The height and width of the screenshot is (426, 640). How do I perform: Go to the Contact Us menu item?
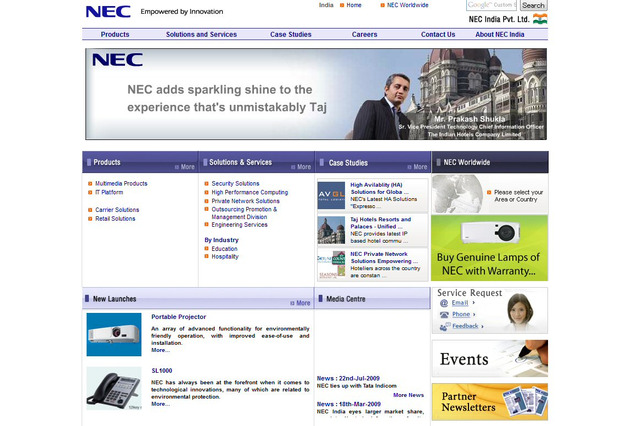(438, 35)
